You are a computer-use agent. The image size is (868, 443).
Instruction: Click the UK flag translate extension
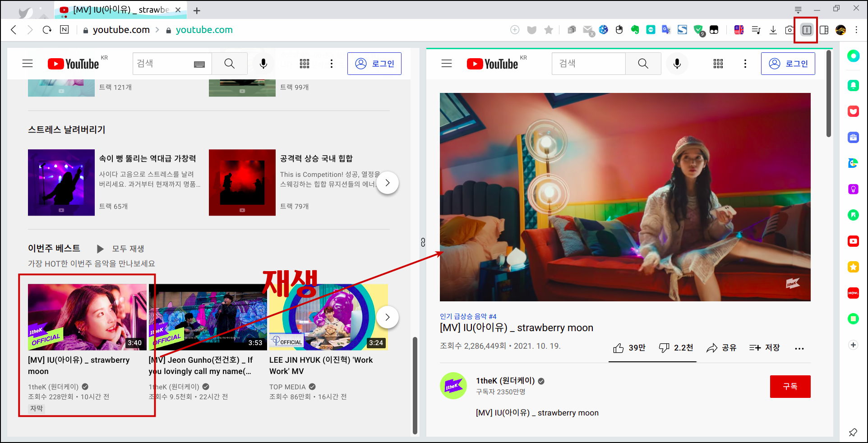[x=739, y=30]
